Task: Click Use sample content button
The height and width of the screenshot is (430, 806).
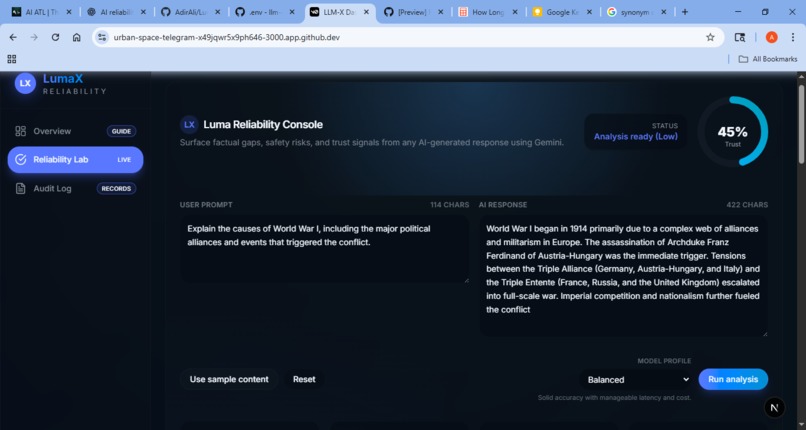Action: [x=229, y=379]
